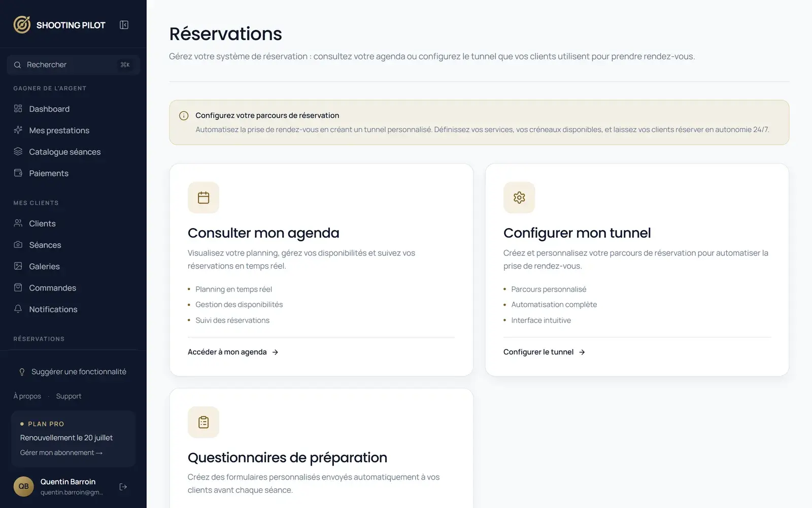Screen dimensions: 812x508
Task: Click the clipboard icon in Questionnaires card
Action: click(204, 422)
